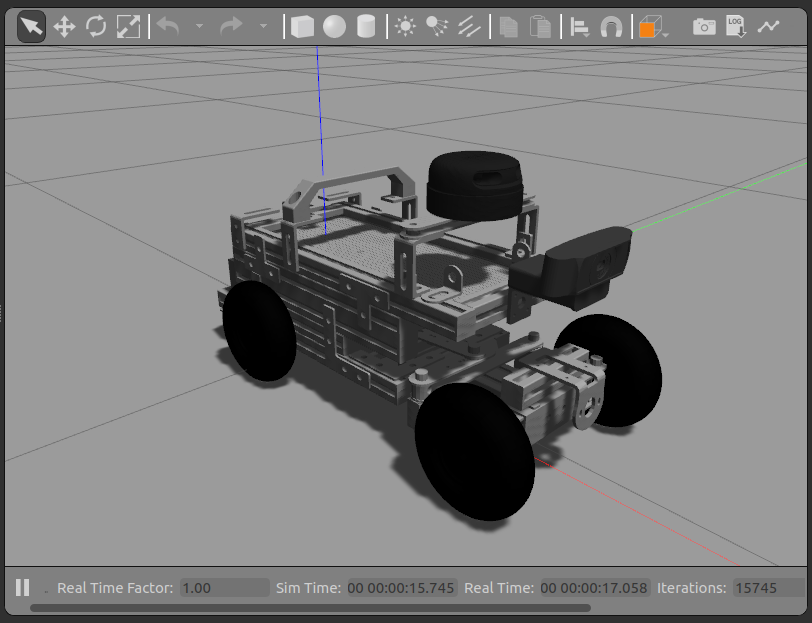Insert a Cylinder shape
Viewport: 812px width, 623px height.
click(x=366, y=26)
